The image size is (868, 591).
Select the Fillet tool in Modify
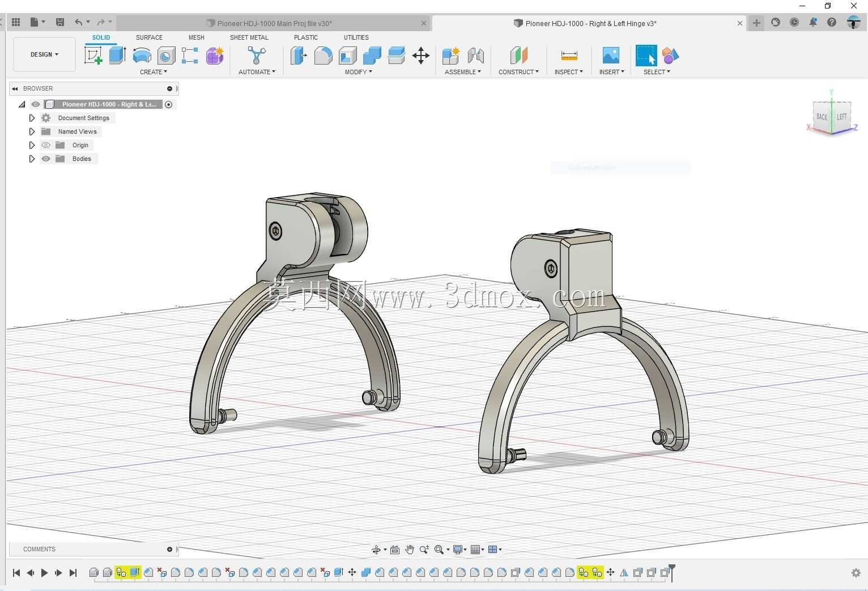click(x=323, y=56)
